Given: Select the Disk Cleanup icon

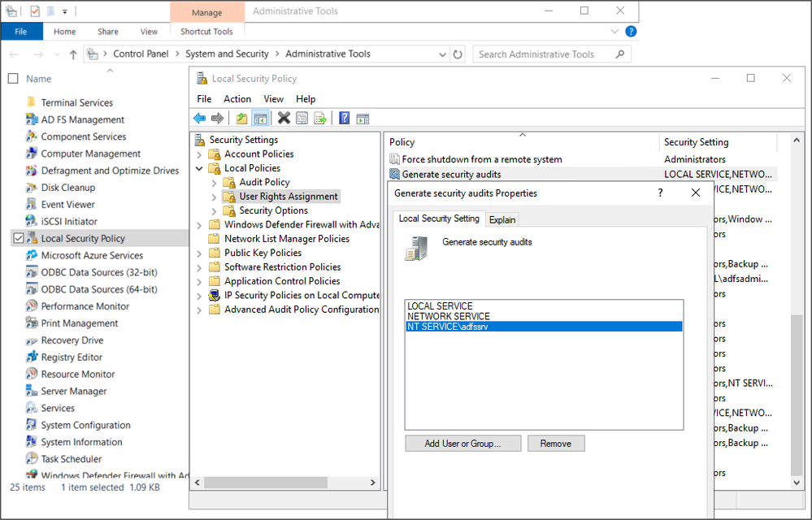Looking at the screenshot, I should coord(32,188).
